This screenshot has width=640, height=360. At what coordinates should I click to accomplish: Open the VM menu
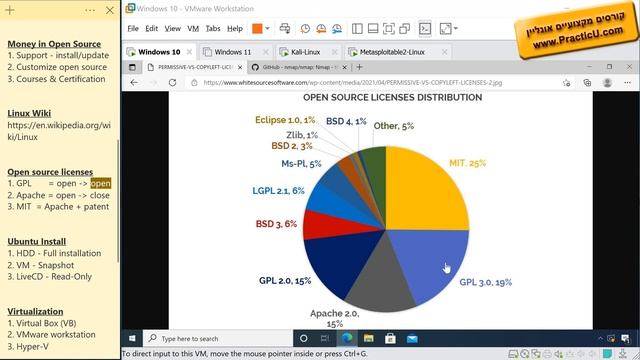click(x=193, y=29)
